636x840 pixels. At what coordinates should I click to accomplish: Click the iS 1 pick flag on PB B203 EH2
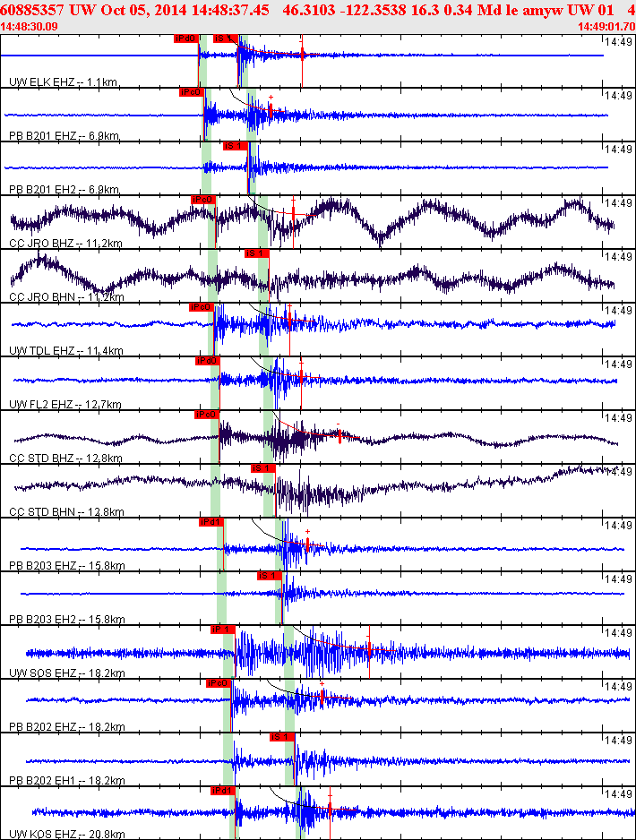tap(269, 576)
